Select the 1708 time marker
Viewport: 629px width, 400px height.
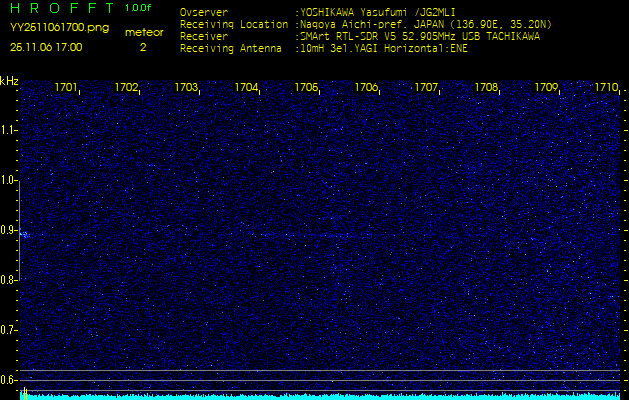486,88
